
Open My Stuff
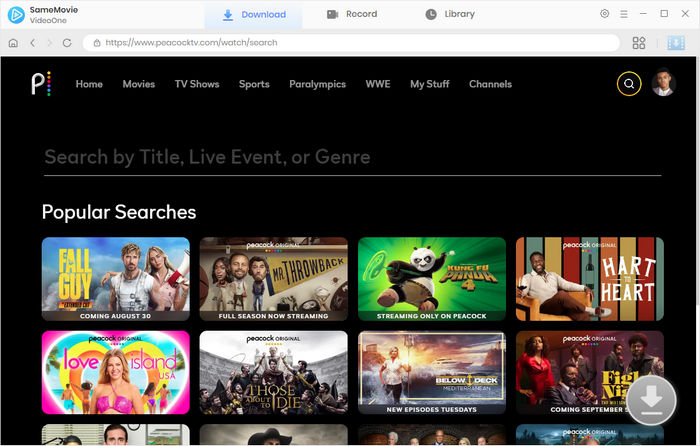429,84
